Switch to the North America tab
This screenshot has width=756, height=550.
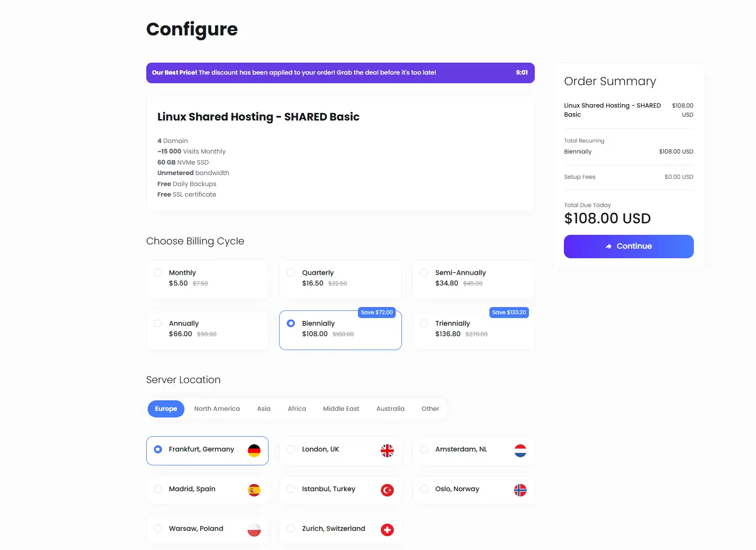coord(217,409)
